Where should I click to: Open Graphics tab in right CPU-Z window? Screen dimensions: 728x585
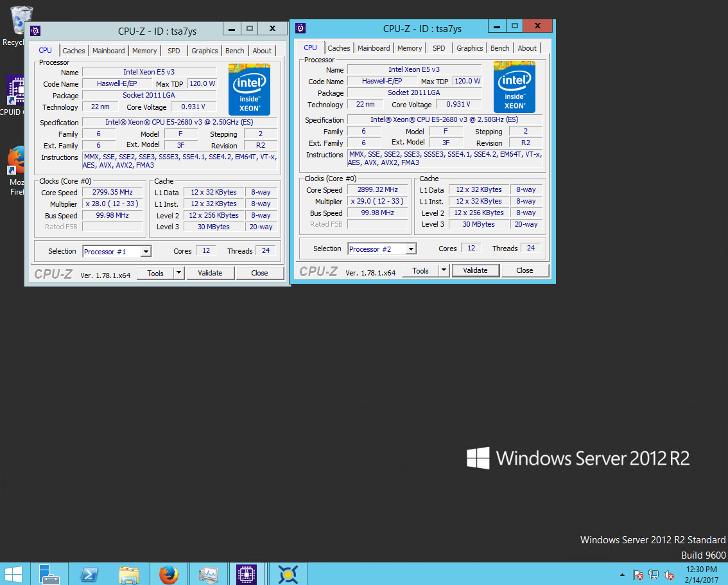pos(469,48)
